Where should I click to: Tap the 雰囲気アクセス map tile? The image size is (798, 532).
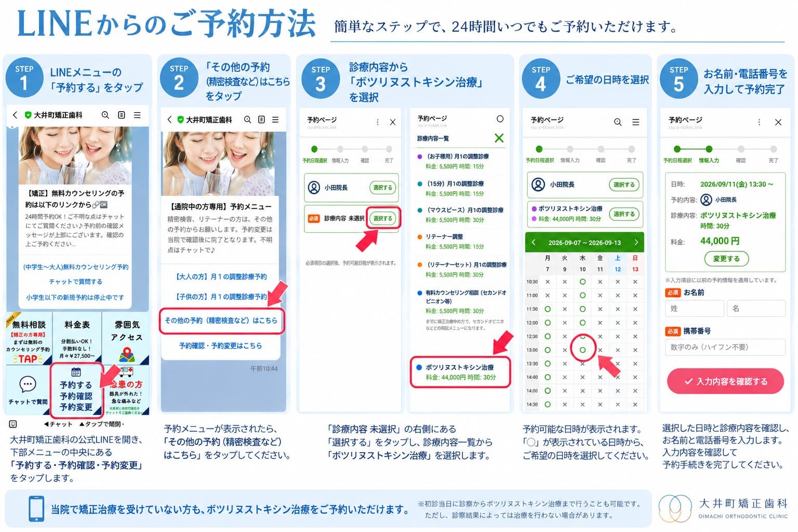(126, 338)
